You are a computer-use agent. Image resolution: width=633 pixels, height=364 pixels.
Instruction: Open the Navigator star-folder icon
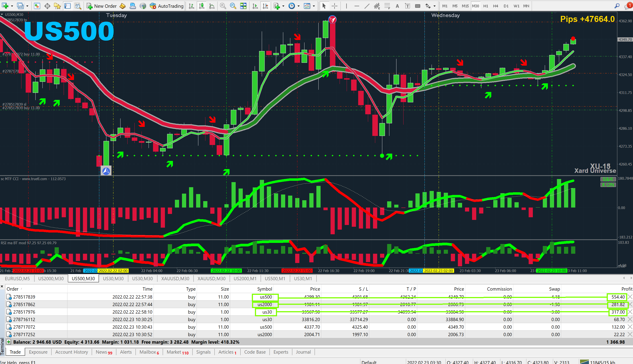click(57, 6)
